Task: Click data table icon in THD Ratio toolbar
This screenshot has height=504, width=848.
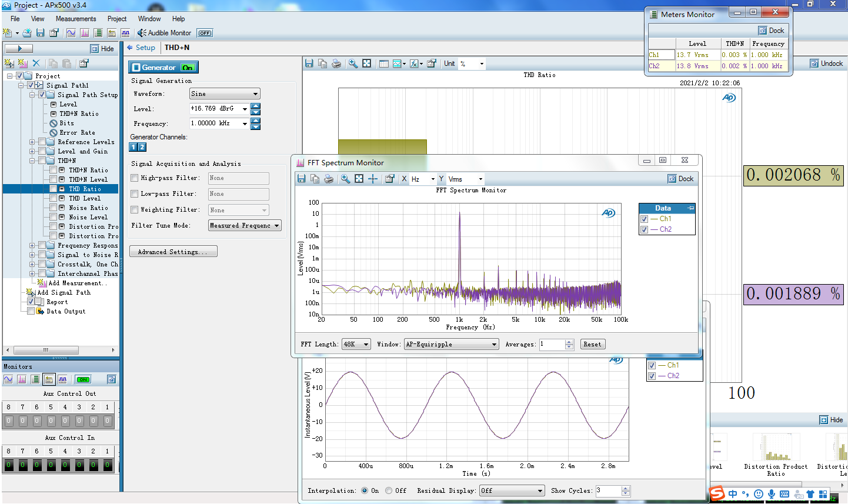Action: click(x=383, y=64)
